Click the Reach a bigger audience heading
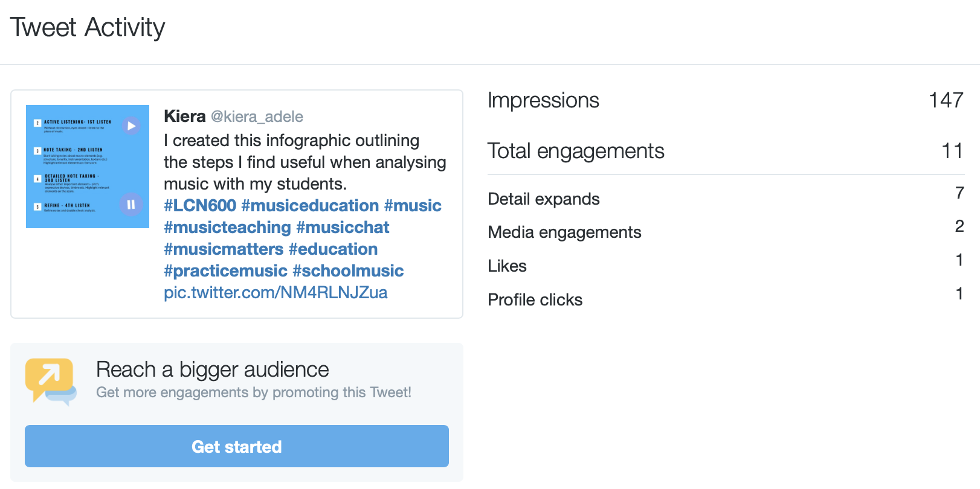Screen dimensions: 980x489 pos(213,369)
